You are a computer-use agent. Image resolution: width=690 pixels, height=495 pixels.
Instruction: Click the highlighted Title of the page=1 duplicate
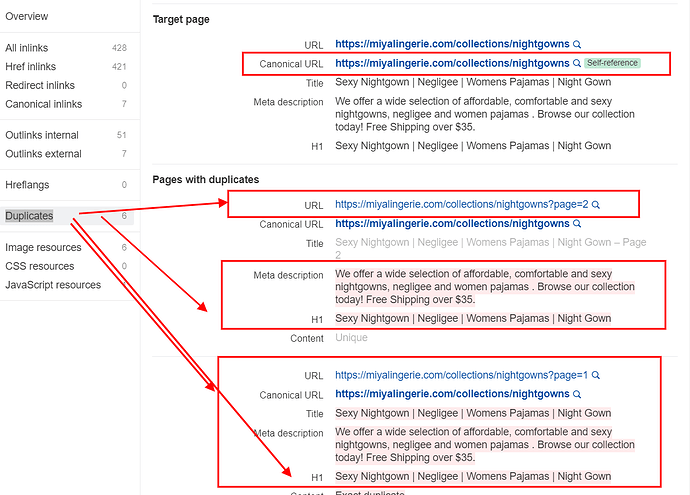click(473, 413)
